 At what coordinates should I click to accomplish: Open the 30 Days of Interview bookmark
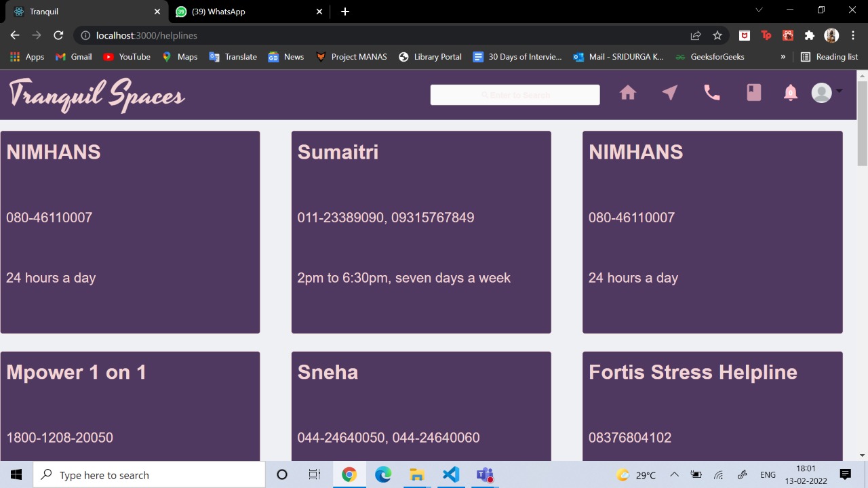click(x=517, y=57)
